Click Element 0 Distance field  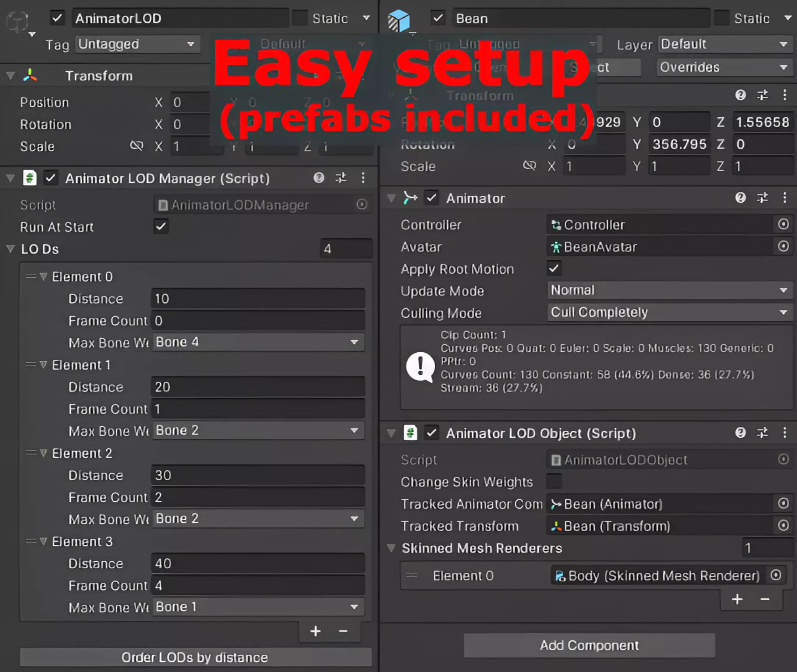point(258,298)
